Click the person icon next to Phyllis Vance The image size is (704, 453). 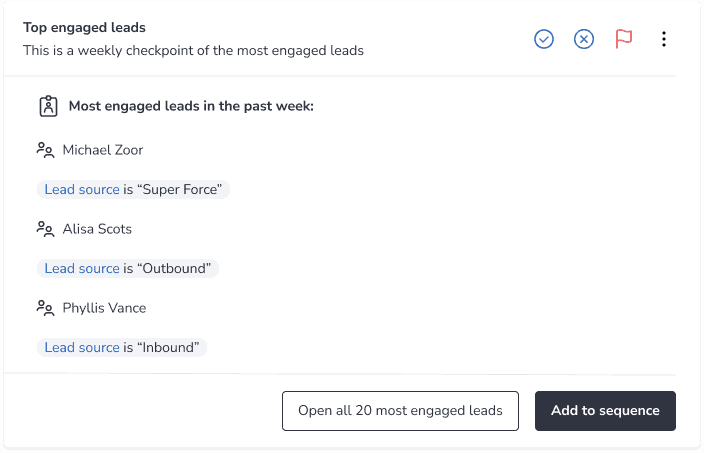[45, 308]
